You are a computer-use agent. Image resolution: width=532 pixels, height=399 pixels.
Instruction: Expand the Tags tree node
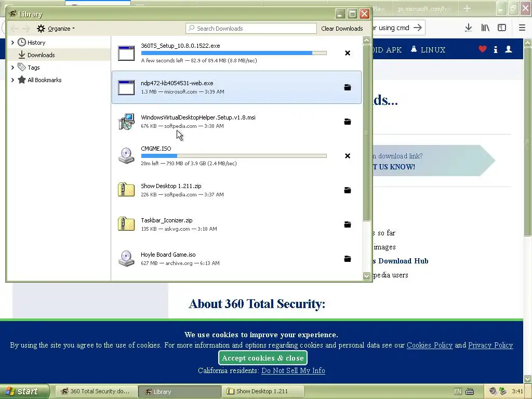pos(12,68)
